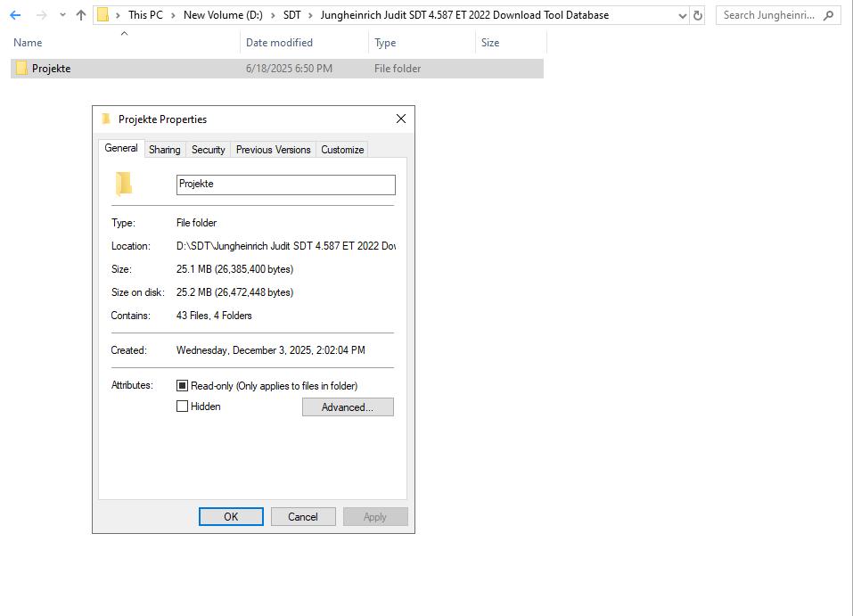This screenshot has width=853, height=616.
Task: Enable the Hidden attribute checkbox
Action: click(184, 407)
